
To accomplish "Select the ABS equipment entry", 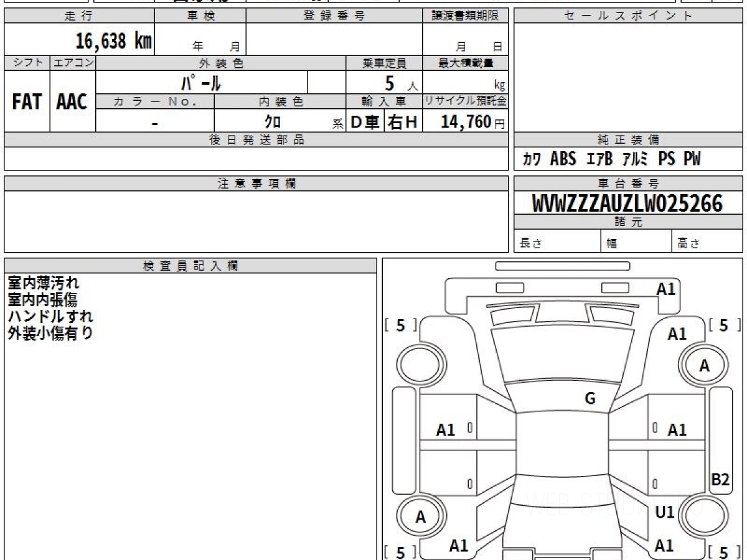I will point(563,159).
